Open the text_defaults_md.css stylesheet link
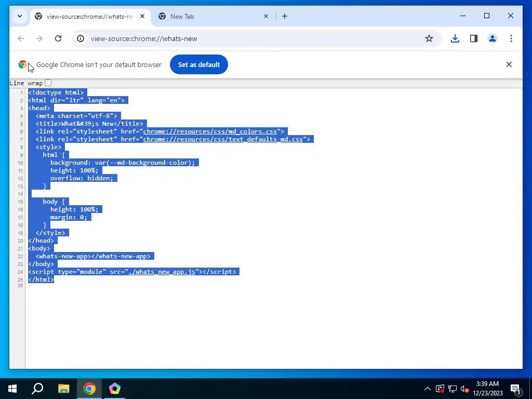This screenshot has height=399, width=532. (223, 139)
